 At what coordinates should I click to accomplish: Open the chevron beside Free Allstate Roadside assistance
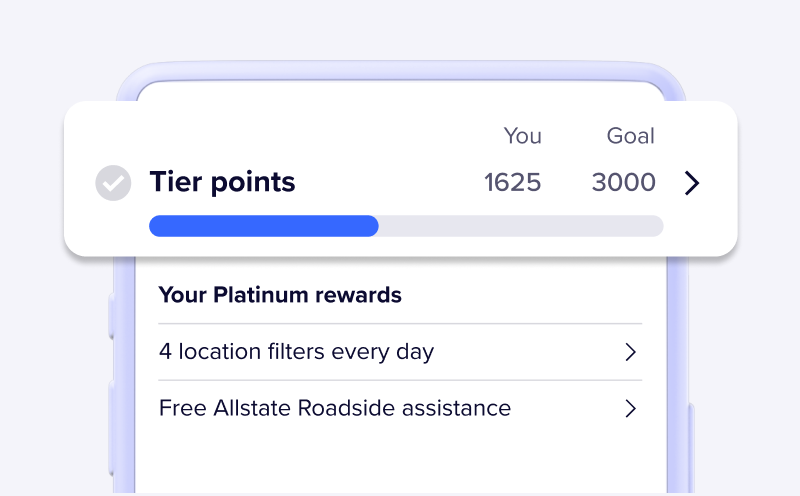click(x=630, y=408)
